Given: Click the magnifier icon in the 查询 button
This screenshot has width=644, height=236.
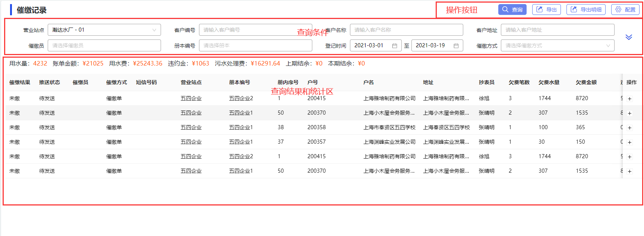Looking at the screenshot, I should (505, 9).
